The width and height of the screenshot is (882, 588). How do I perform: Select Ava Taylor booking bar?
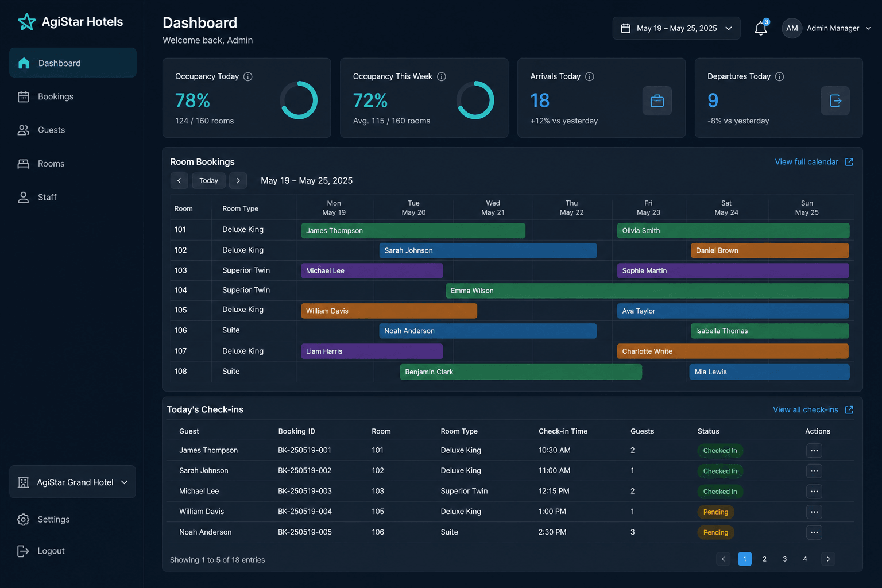[x=733, y=311]
